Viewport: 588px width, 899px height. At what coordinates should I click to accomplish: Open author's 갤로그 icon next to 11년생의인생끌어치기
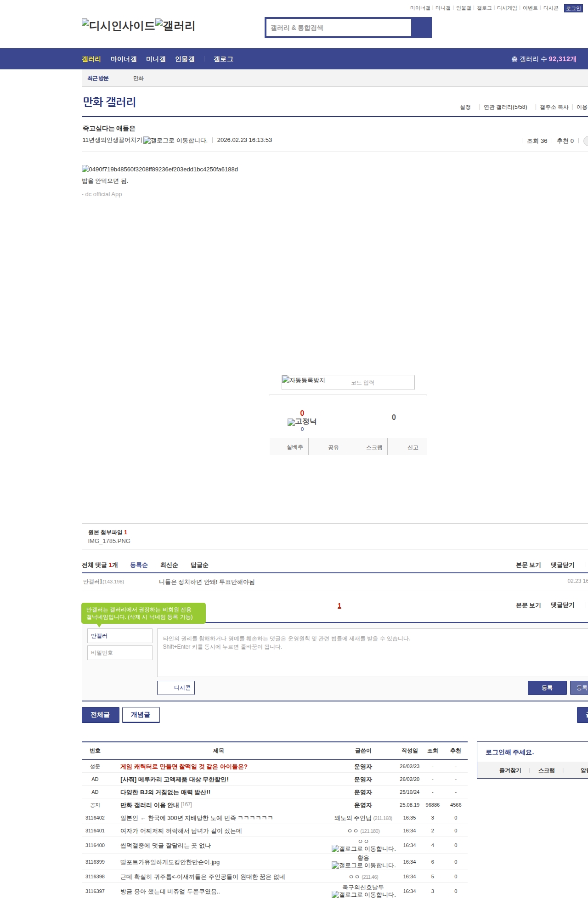point(175,140)
